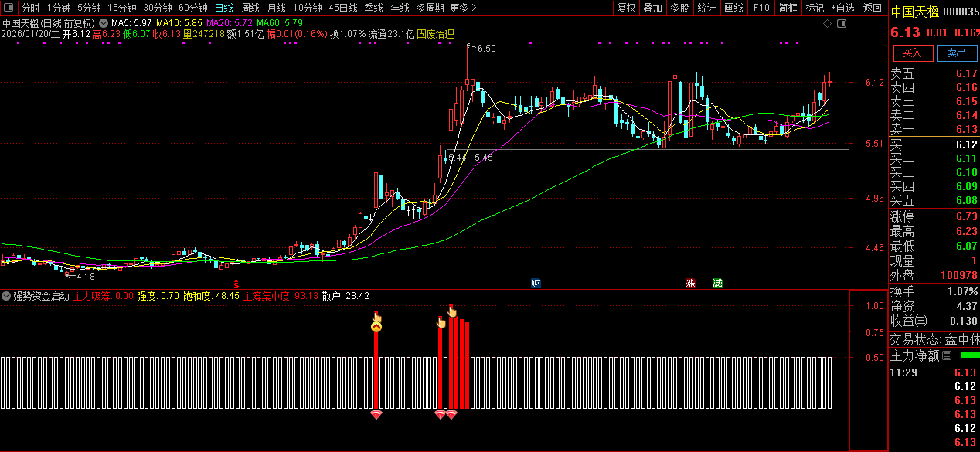This screenshot has height=452, width=980.
Task: Select the 年线 yearly chart tab
Action: coord(400,8)
